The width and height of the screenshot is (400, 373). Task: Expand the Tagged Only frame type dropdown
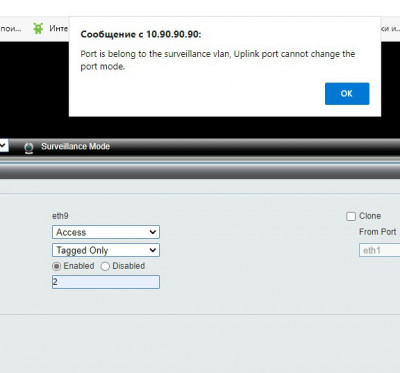(x=106, y=250)
